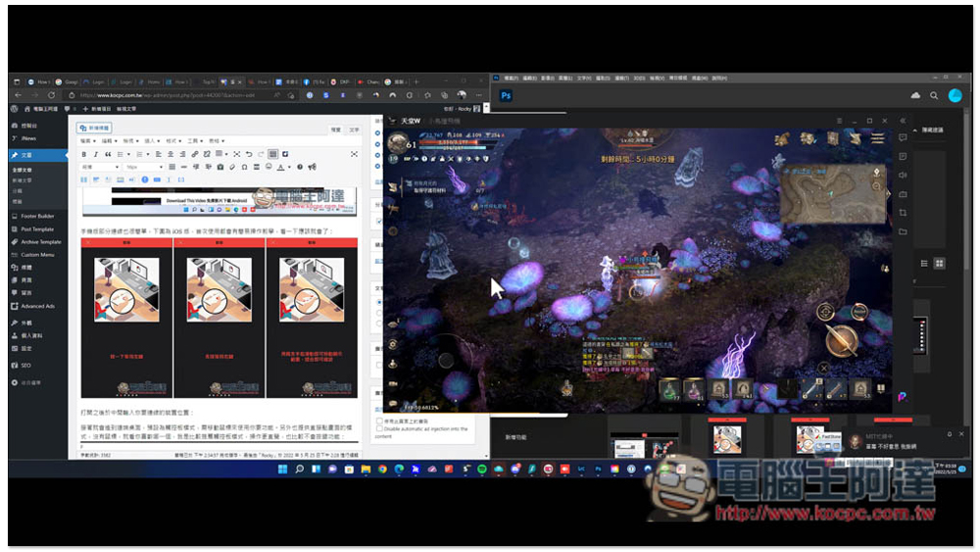Screen dimensions: 980x552
Task: Open Photoshop 影像(I) menu
Action: tap(548, 78)
